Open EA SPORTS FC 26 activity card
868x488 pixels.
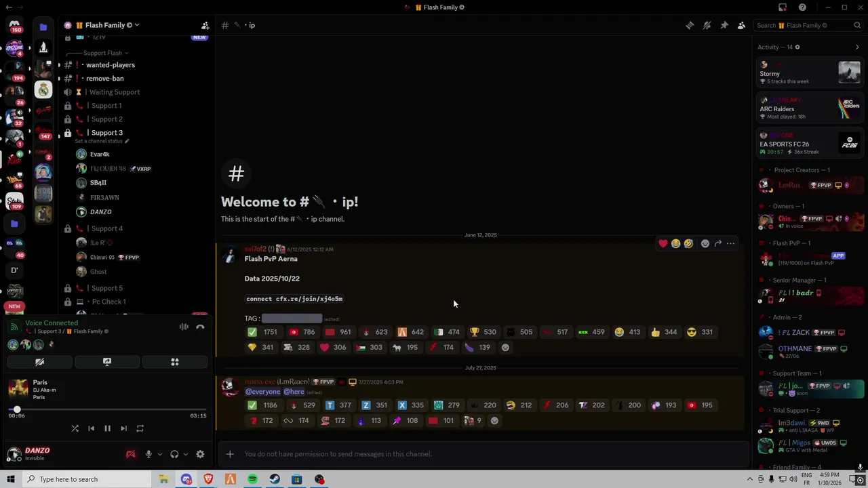point(810,143)
